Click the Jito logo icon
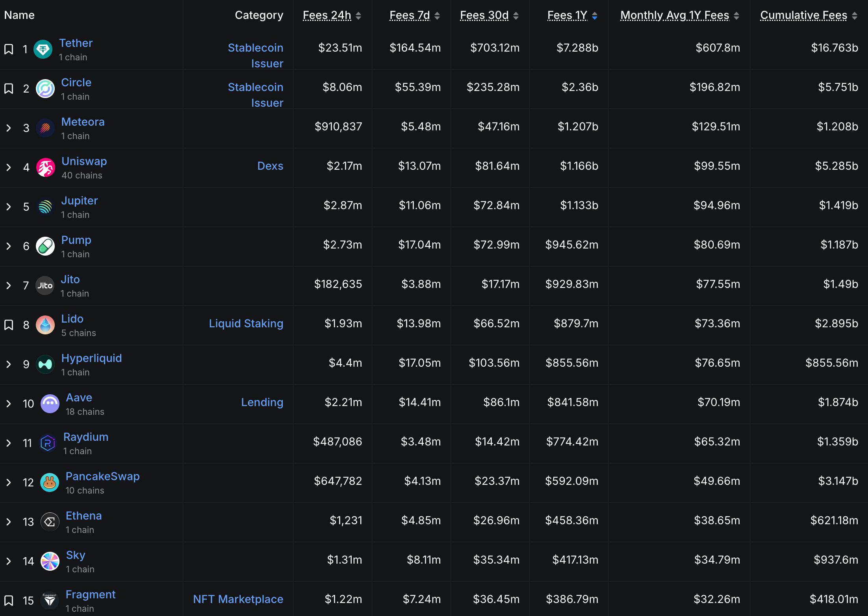868x616 pixels. [45, 286]
